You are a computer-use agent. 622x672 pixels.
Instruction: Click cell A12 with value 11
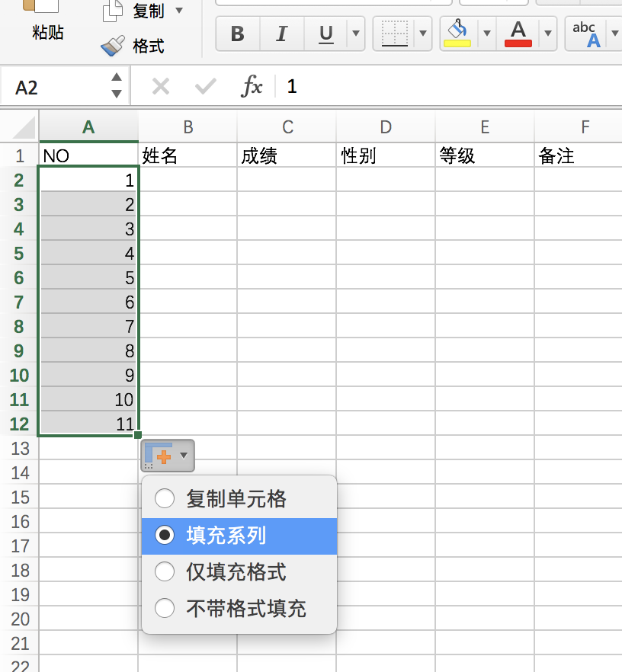tap(88, 424)
